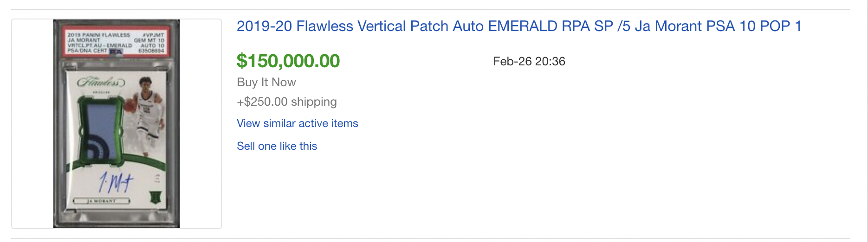868x242 pixels.
Task: Click the +$250.00 shipping text
Action: pos(287,102)
